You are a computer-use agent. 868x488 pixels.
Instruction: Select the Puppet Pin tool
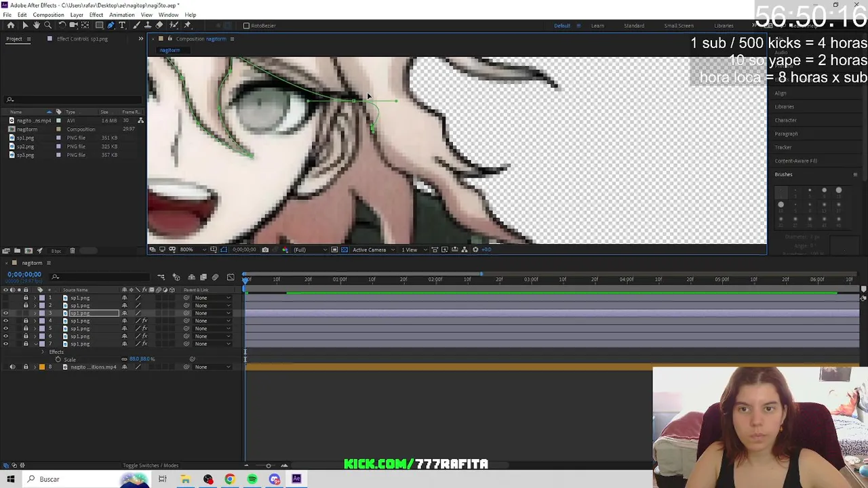click(x=188, y=25)
